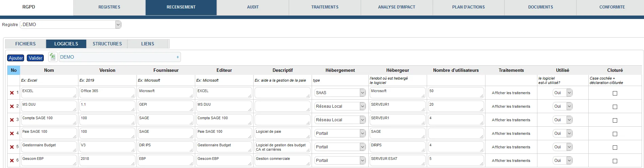The height and width of the screenshot is (168, 644).
Task: Delete row 6 Gescom EBP entry
Action: pyautogui.click(x=12, y=161)
